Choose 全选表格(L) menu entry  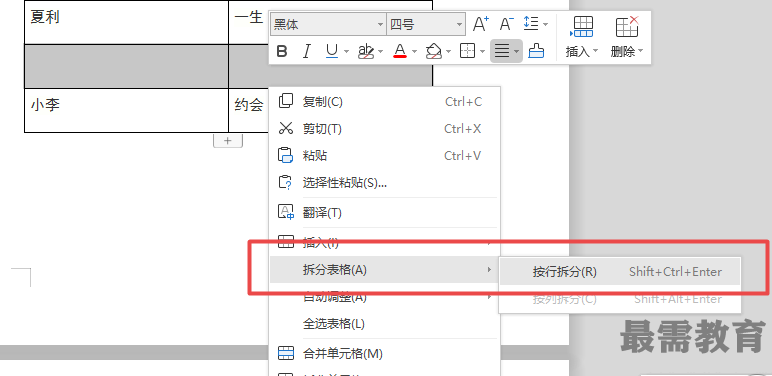(x=385, y=324)
